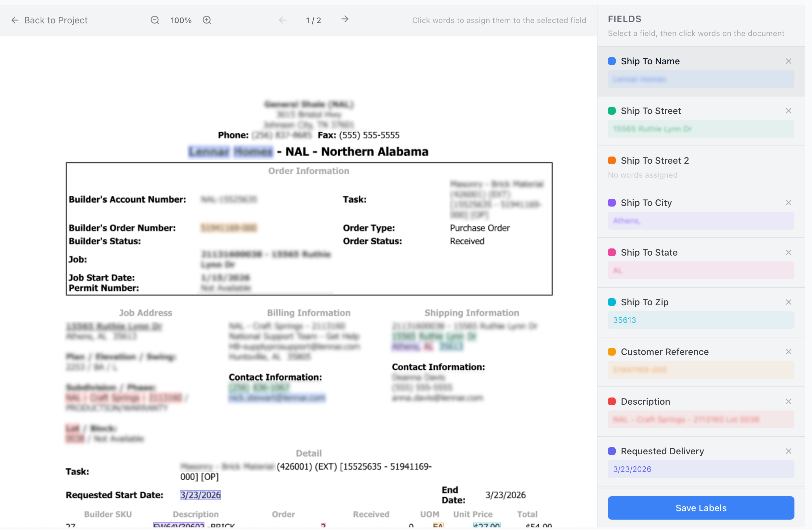Select the Ship To Name field
The width and height of the screenshot is (812, 530).
(x=701, y=71)
